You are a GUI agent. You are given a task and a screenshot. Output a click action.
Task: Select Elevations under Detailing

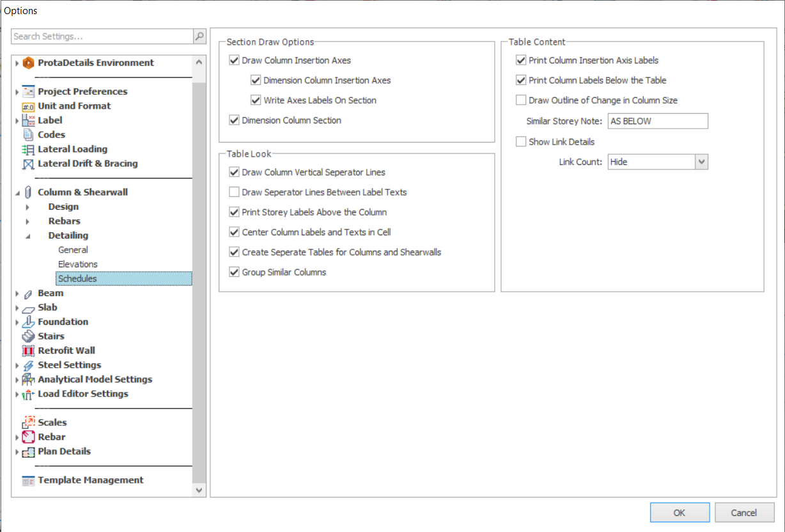(x=78, y=264)
